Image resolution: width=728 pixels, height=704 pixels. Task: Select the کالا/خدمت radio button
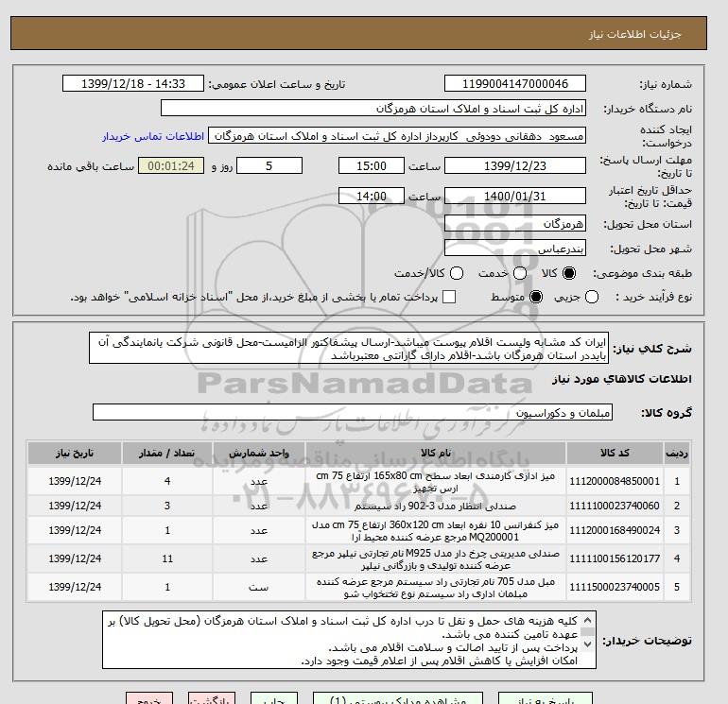[x=457, y=273]
